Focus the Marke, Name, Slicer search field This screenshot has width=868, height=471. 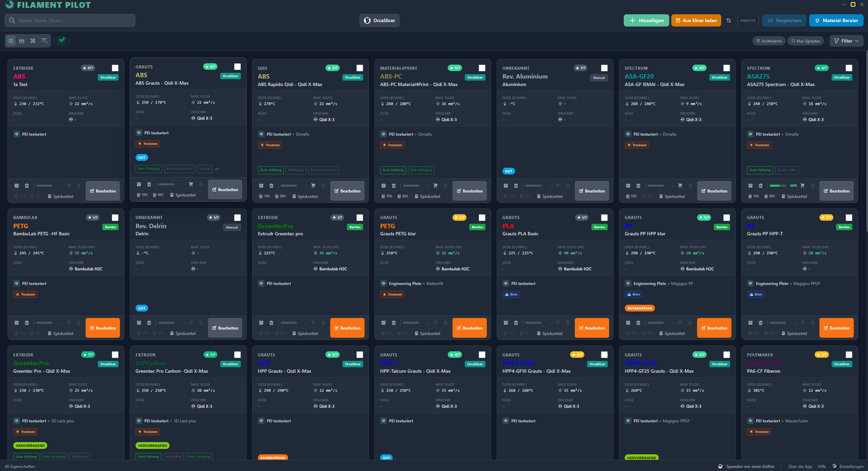[x=70, y=20]
